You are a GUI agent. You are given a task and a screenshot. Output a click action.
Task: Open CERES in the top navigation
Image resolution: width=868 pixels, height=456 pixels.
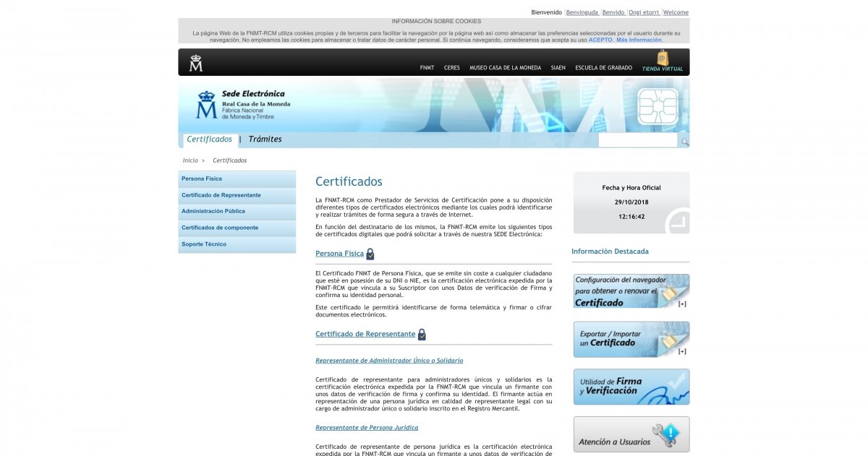coord(451,68)
